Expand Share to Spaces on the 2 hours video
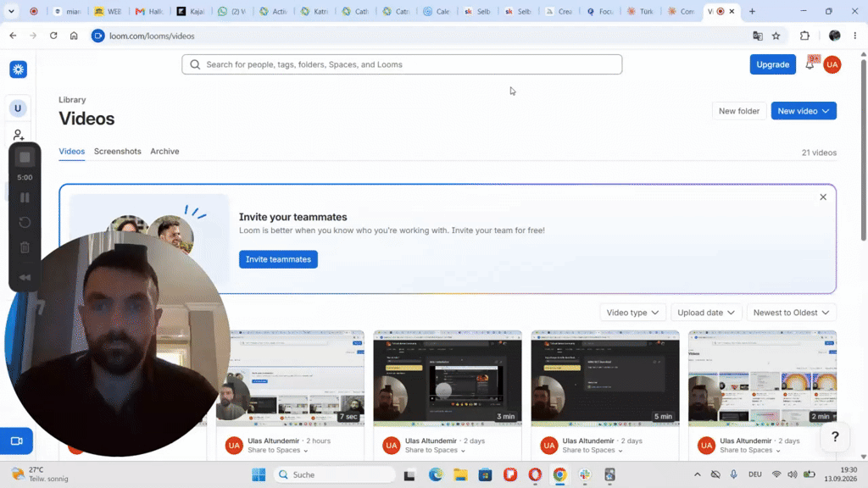 [278, 451]
